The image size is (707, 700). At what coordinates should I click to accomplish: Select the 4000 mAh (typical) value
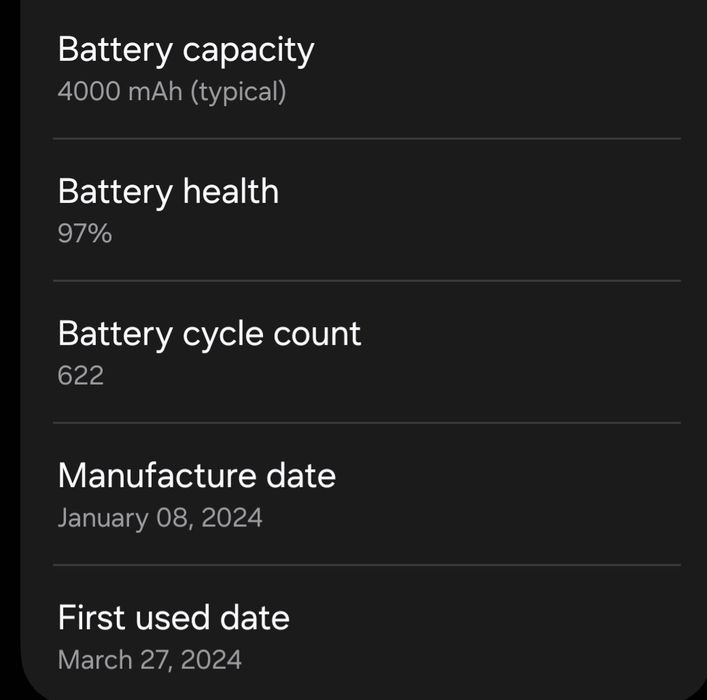[x=172, y=92]
